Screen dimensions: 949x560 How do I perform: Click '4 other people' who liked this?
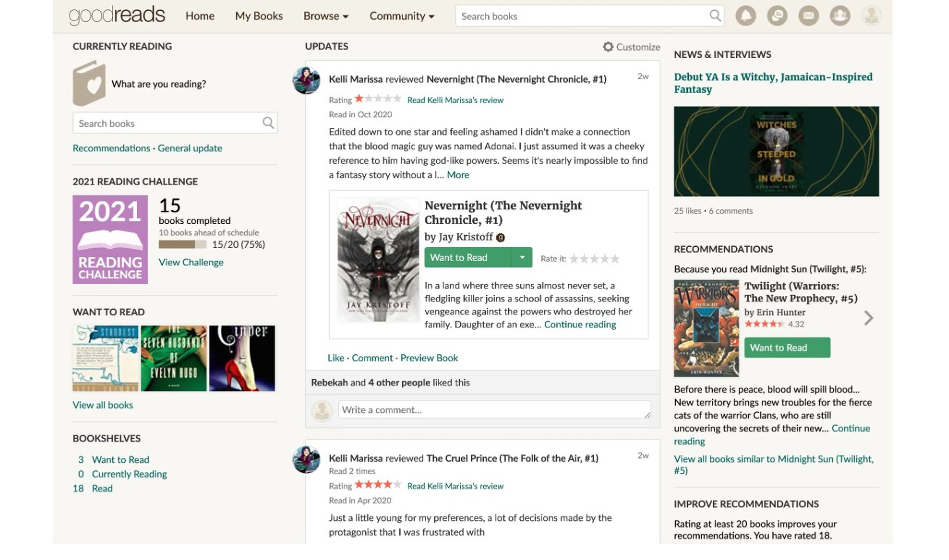pos(399,383)
